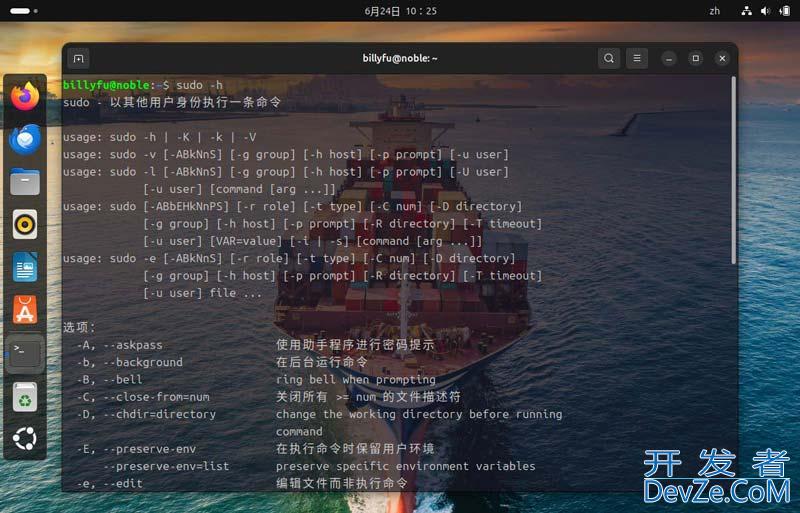Click 'preserve specific environment variables' text
This screenshot has width=800, height=513.
click(x=406, y=467)
